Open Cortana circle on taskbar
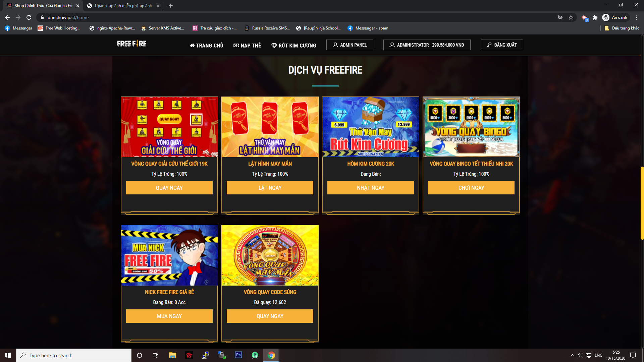This screenshot has height=362, width=644. [x=140, y=355]
